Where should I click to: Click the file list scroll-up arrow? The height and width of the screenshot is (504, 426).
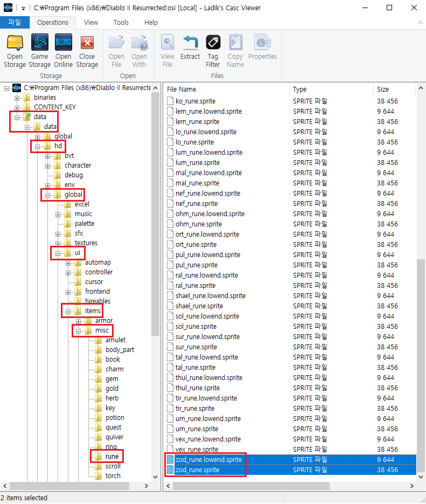[x=421, y=88]
